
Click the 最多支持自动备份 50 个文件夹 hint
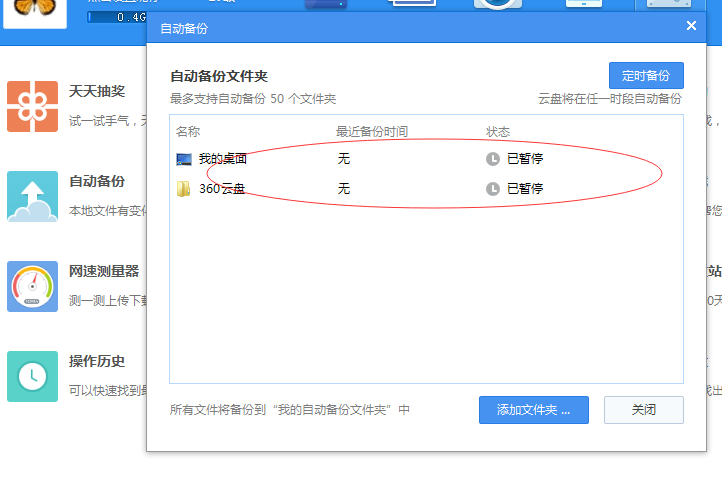pyautogui.click(x=253, y=99)
